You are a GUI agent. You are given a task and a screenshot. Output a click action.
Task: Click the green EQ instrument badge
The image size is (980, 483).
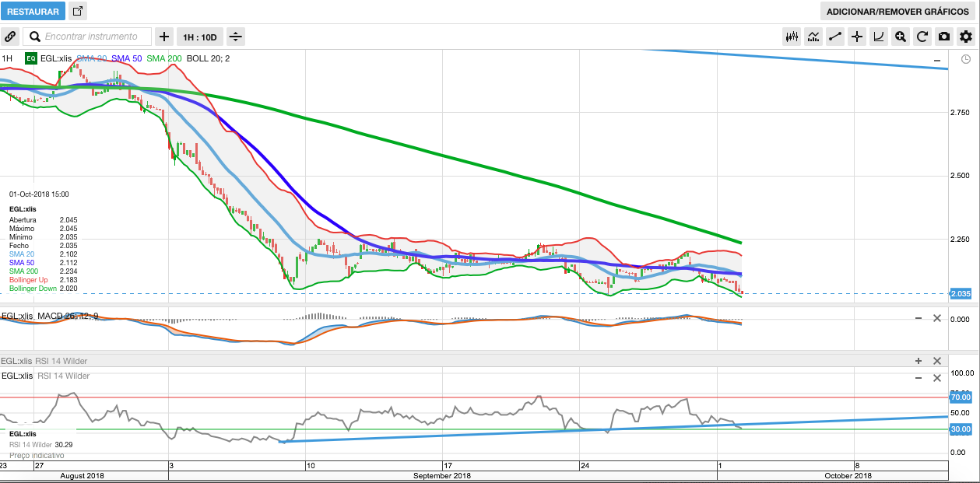pyautogui.click(x=30, y=58)
